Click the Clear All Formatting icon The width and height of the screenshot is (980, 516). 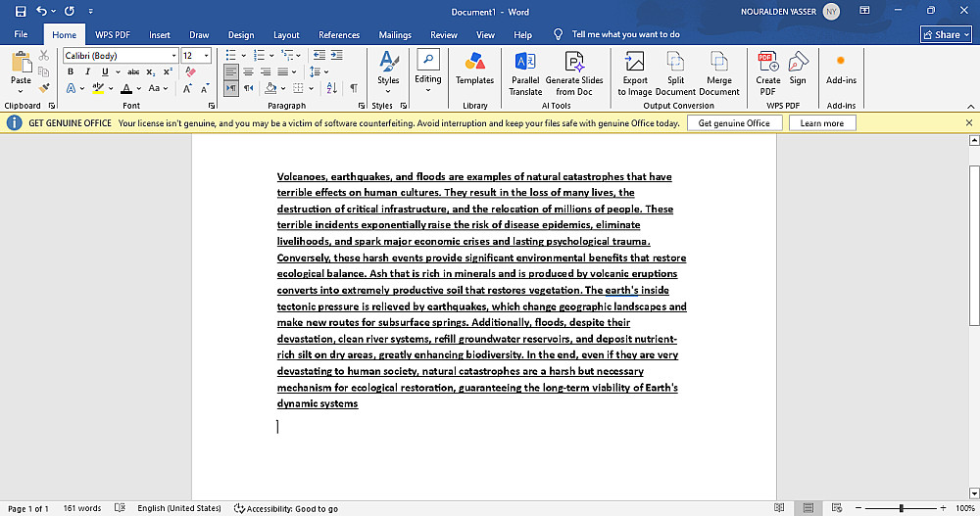coord(191,71)
